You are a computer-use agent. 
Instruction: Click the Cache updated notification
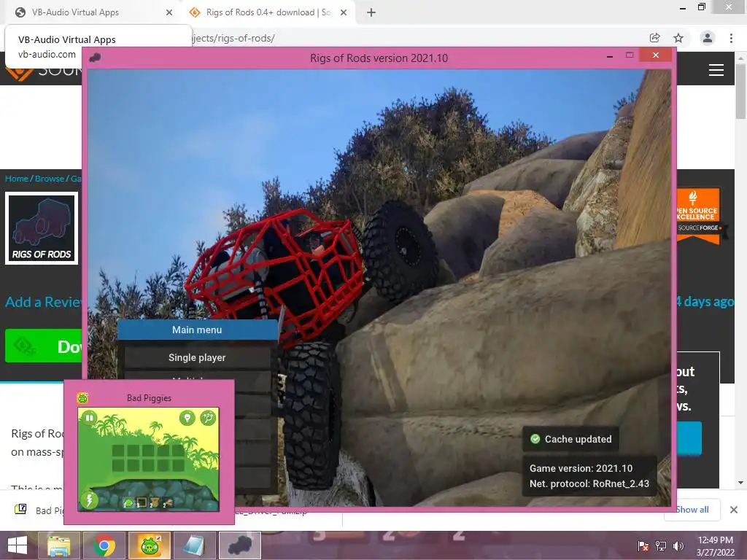[571, 439]
